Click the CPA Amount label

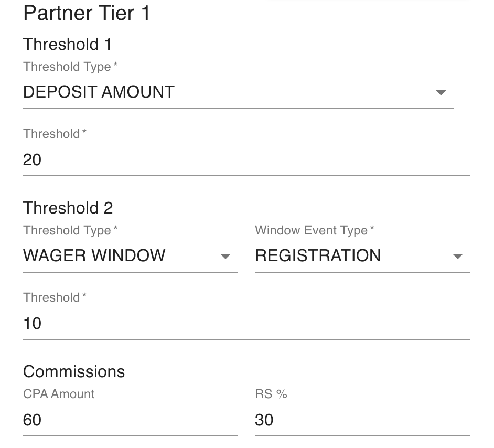point(59,394)
